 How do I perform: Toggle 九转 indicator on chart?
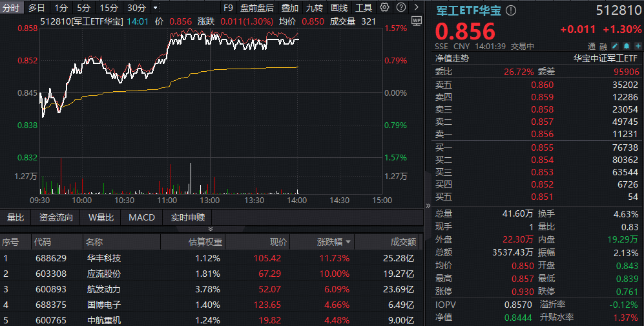click(x=315, y=8)
